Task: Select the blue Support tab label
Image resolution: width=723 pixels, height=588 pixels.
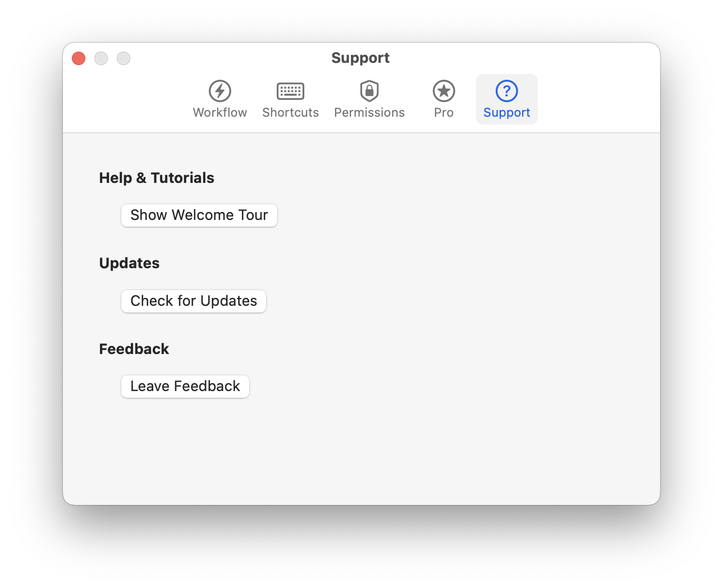Action: pos(507,113)
